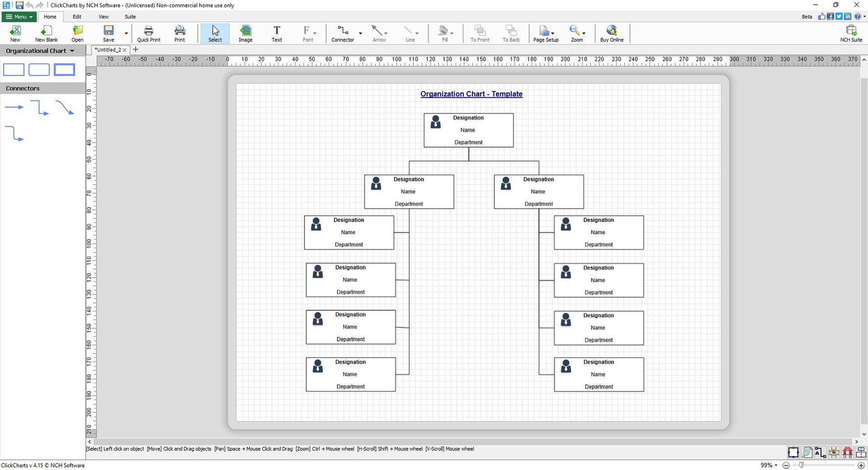Click the vertical scrollbar down arrow

click(864, 434)
